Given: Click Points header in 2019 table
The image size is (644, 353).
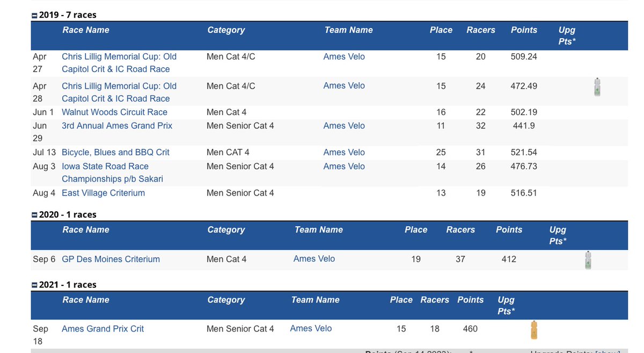Looking at the screenshot, I should tap(524, 30).
